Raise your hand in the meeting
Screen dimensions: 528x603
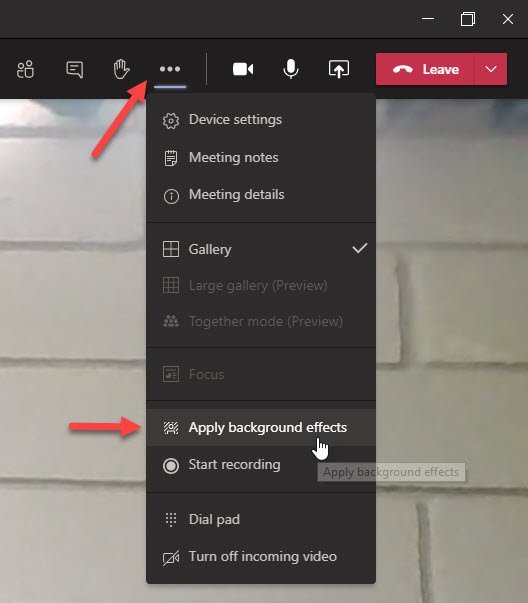coord(121,69)
